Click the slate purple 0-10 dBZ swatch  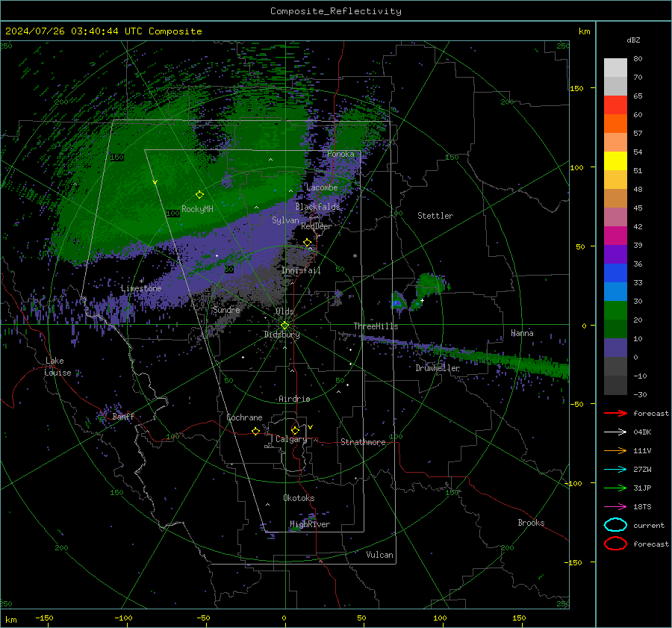(x=615, y=348)
